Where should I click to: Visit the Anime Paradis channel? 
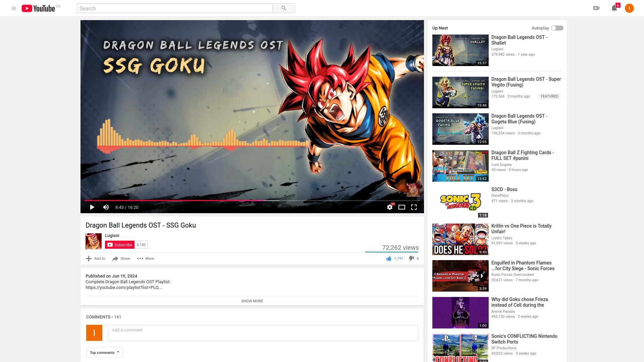[503, 311]
